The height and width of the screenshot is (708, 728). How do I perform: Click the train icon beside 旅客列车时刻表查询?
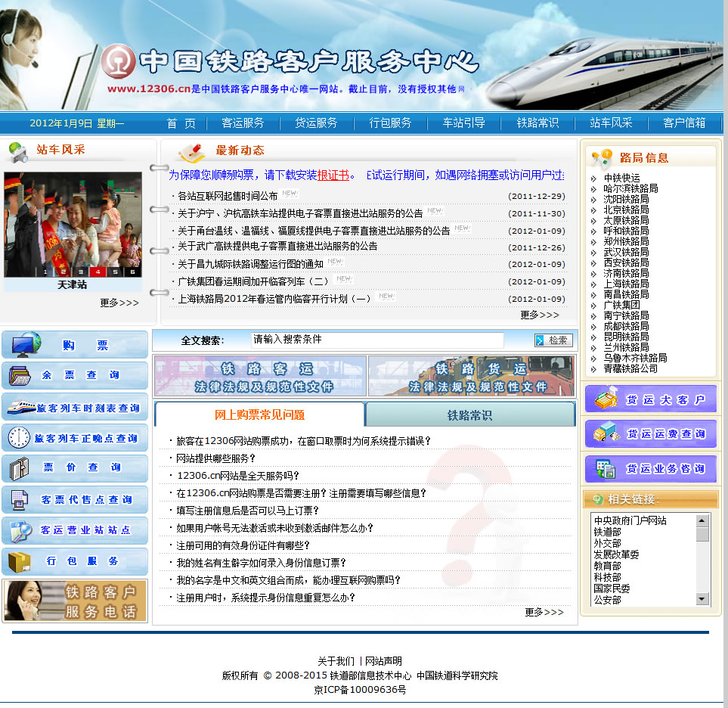pyautogui.click(x=21, y=407)
